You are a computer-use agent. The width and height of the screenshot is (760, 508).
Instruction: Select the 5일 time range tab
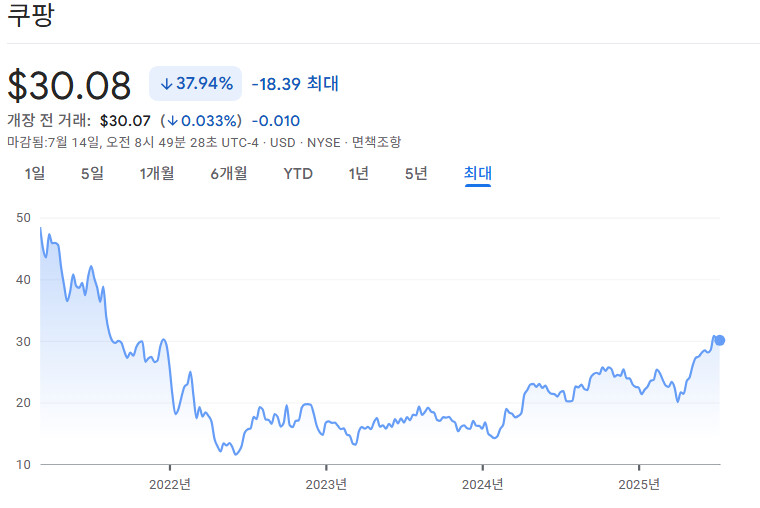click(92, 173)
